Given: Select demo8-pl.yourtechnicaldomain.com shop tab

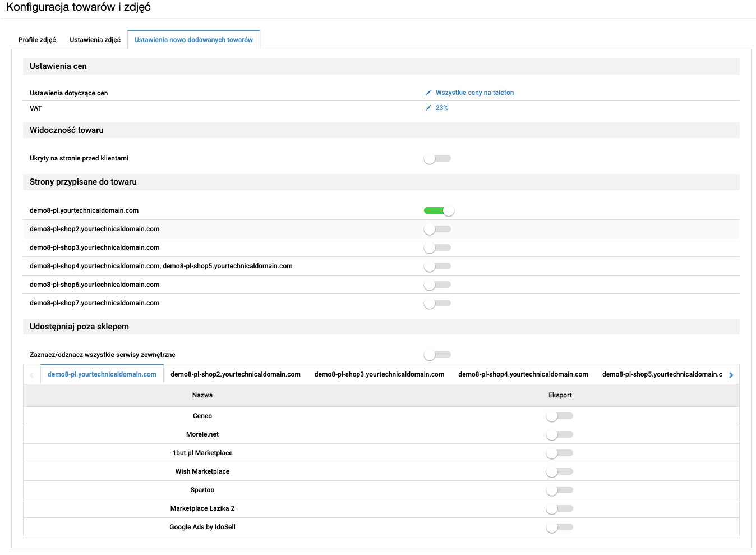Looking at the screenshot, I should coord(102,374).
